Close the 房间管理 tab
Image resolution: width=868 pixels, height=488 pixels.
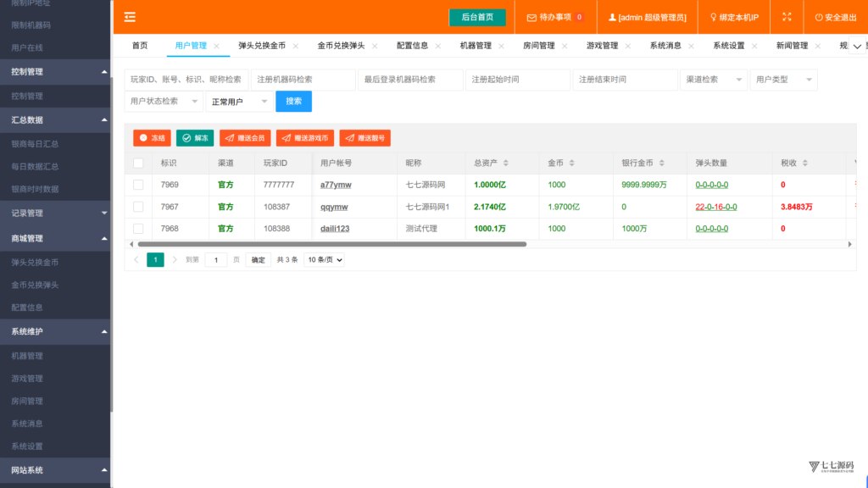coord(565,46)
